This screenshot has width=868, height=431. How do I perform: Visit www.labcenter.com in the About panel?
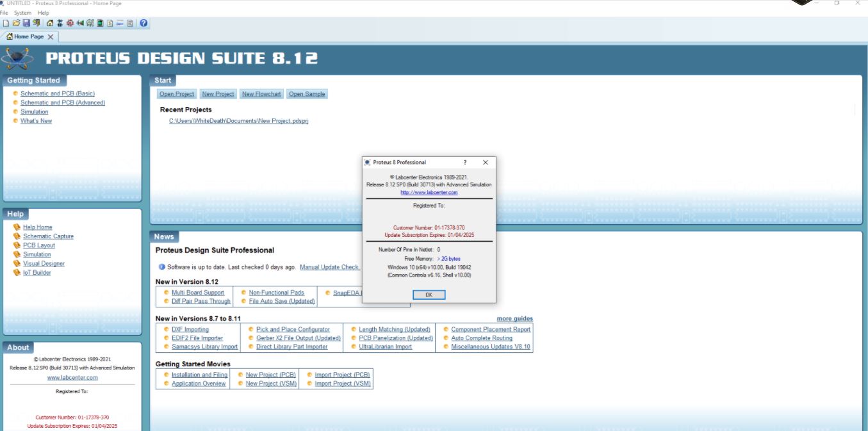72,377
